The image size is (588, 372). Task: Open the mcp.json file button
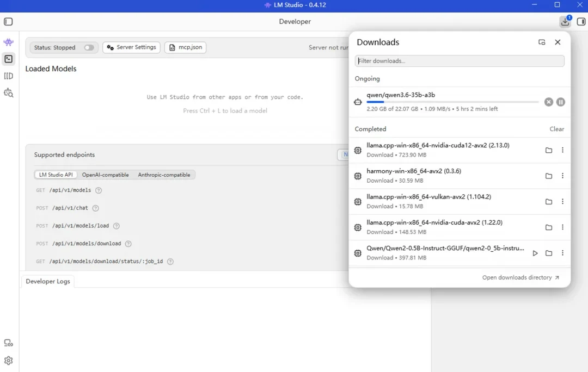point(185,47)
